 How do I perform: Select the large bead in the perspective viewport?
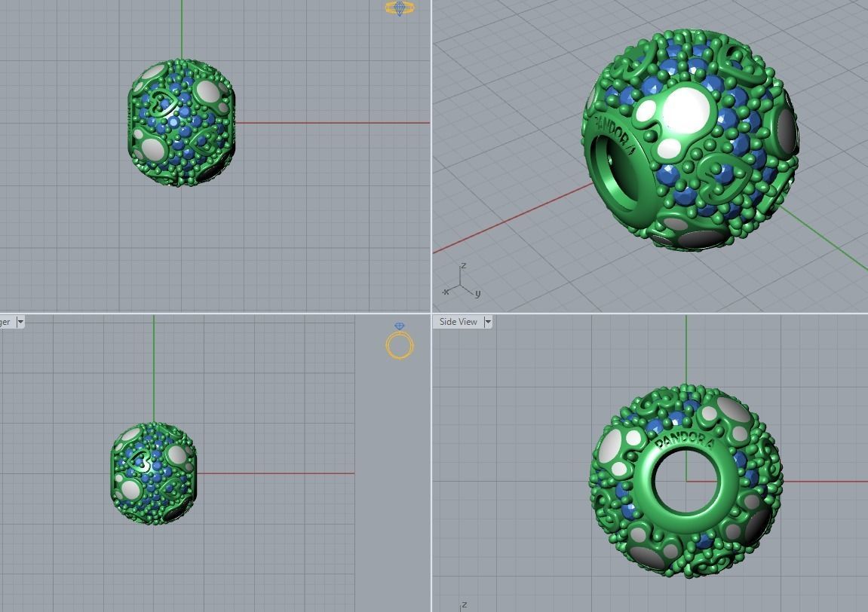pos(690,140)
